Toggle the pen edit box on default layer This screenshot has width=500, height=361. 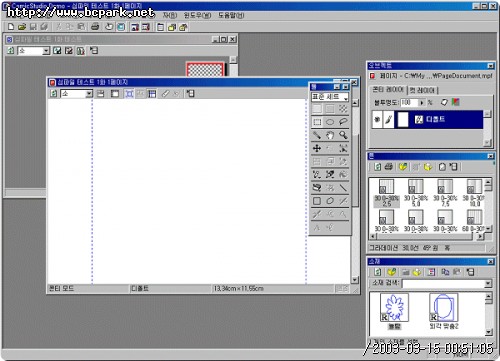coord(388,119)
